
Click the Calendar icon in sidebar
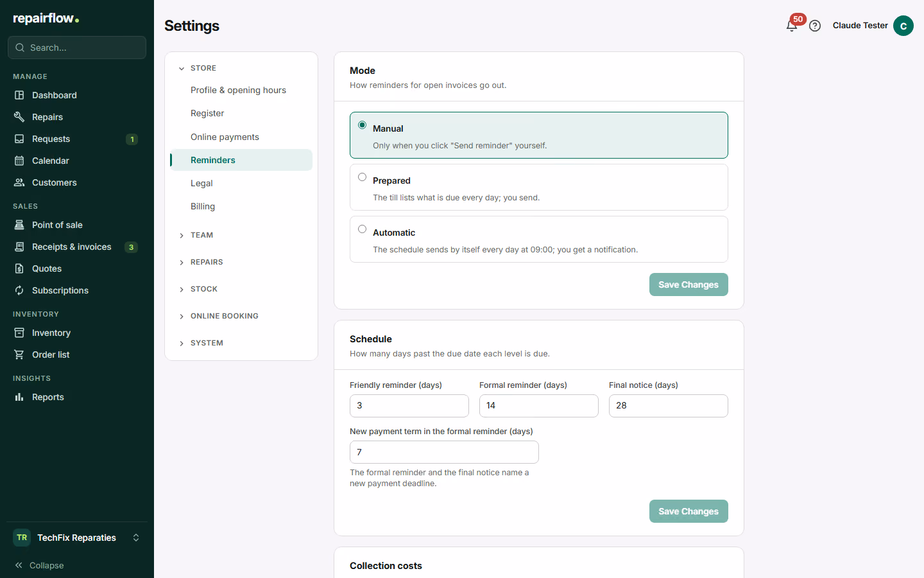tap(19, 161)
